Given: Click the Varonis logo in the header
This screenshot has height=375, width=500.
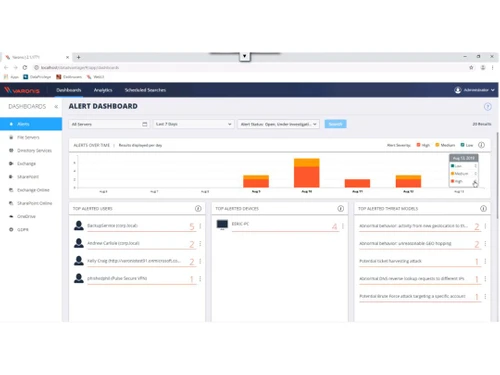Looking at the screenshot, I should coord(22,90).
